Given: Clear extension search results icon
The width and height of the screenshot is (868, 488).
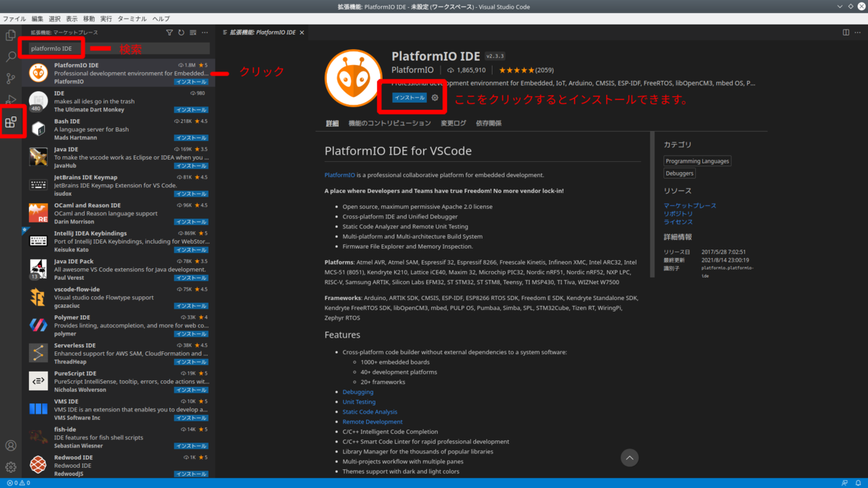Looking at the screenshot, I should [192, 33].
